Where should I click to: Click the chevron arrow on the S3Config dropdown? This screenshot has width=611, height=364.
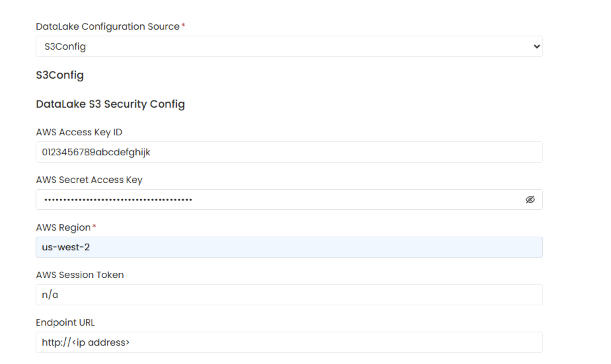tap(537, 47)
